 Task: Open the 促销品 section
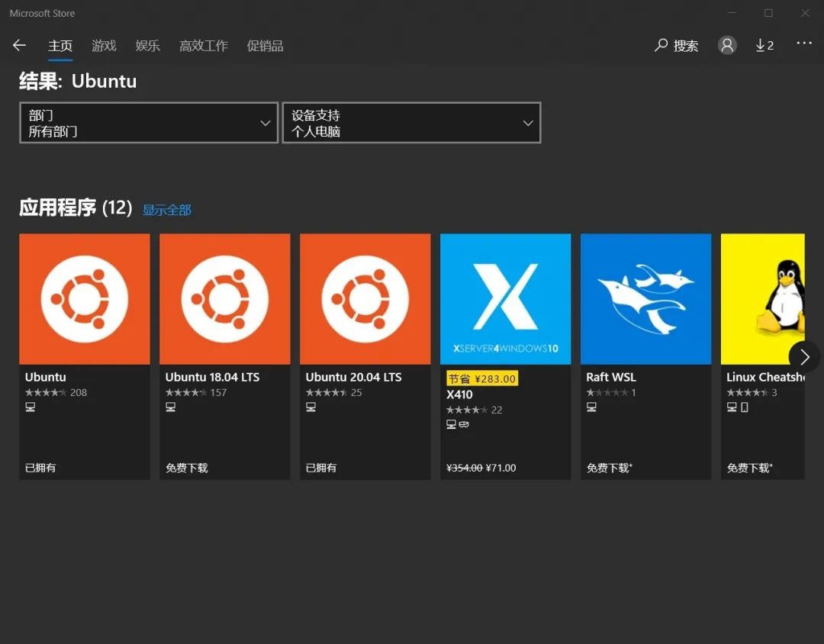point(265,45)
